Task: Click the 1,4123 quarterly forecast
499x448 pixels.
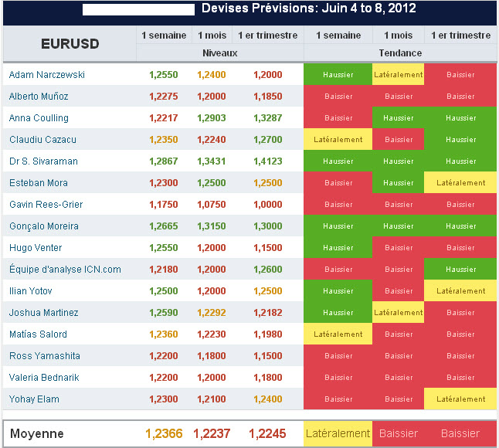Action: (267, 161)
